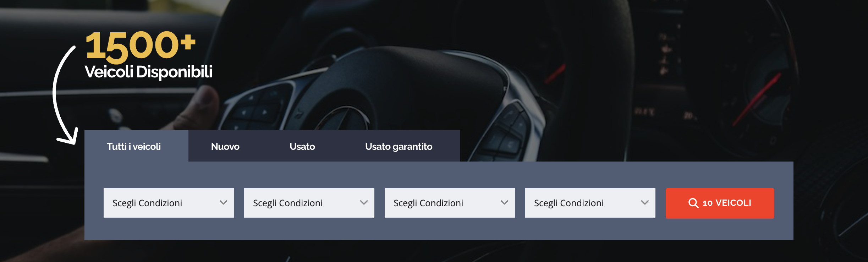Expand the fourth Scegli Condizioni dropdown
The width and height of the screenshot is (868, 262).
590,203
